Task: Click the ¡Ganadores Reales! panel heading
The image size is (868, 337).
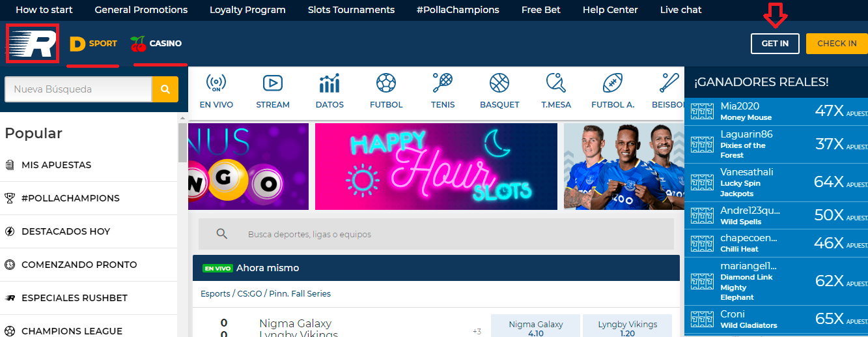Action: coord(761,82)
